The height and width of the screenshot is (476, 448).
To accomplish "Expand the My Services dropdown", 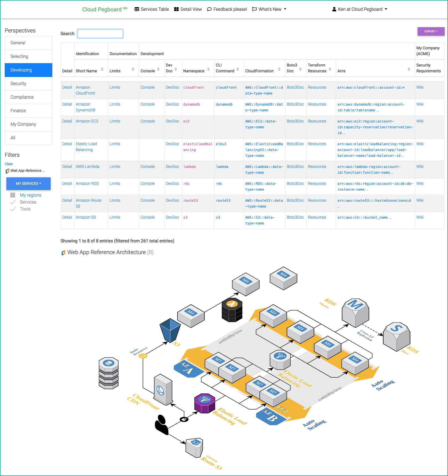I will coord(29,183).
